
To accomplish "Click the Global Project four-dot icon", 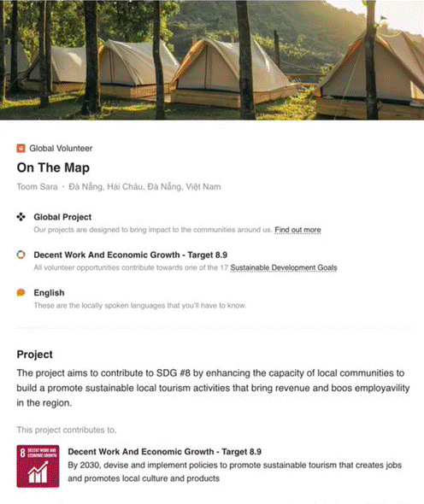I will (x=21, y=217).
